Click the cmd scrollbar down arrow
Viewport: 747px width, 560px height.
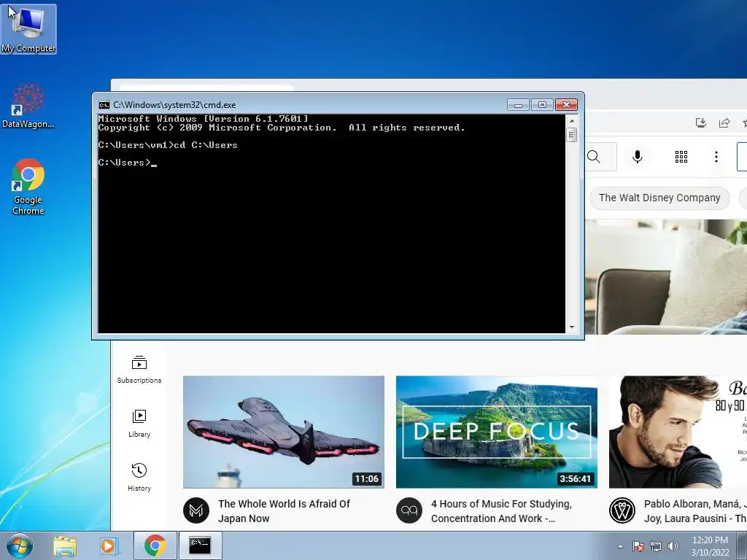pyautogui.click(x=572, y=327)
